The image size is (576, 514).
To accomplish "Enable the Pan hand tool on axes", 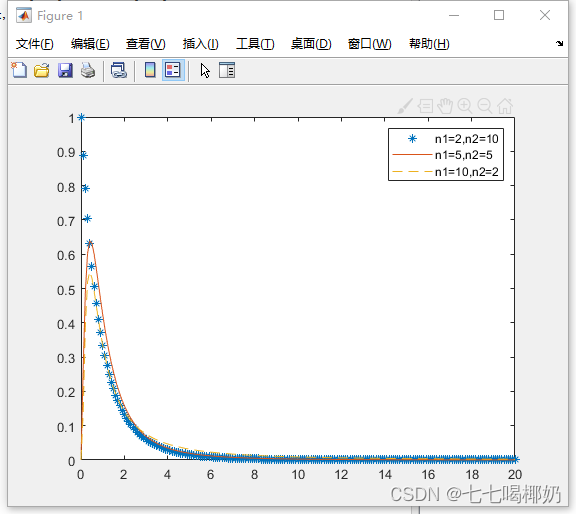I will [x=445, y=106].
